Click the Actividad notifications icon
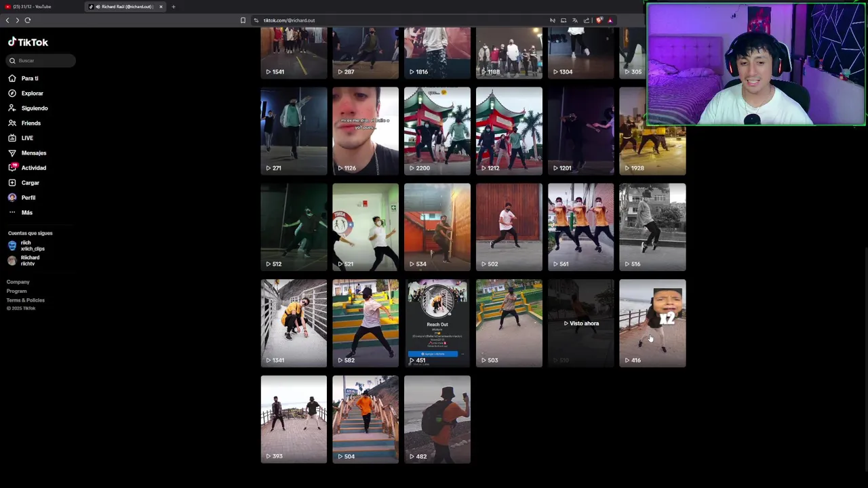The width and height of the screenshot is (868, 488). [x=12, y=167]
